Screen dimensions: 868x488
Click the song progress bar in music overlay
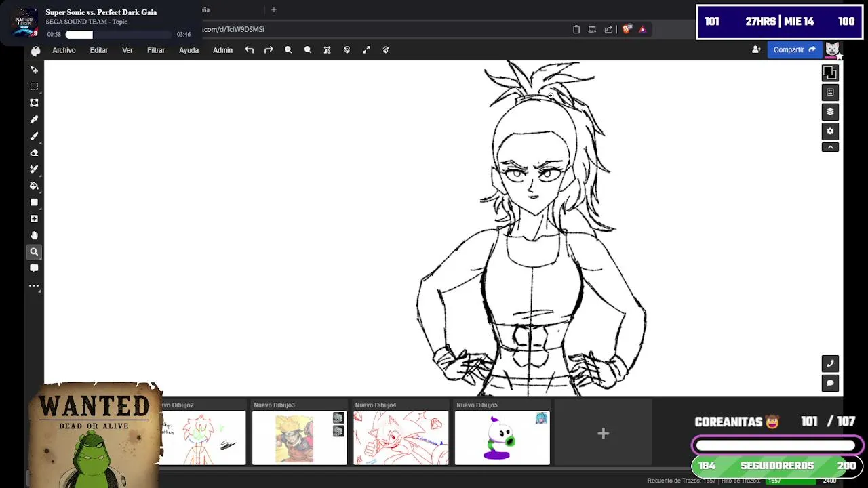point(119,34)
